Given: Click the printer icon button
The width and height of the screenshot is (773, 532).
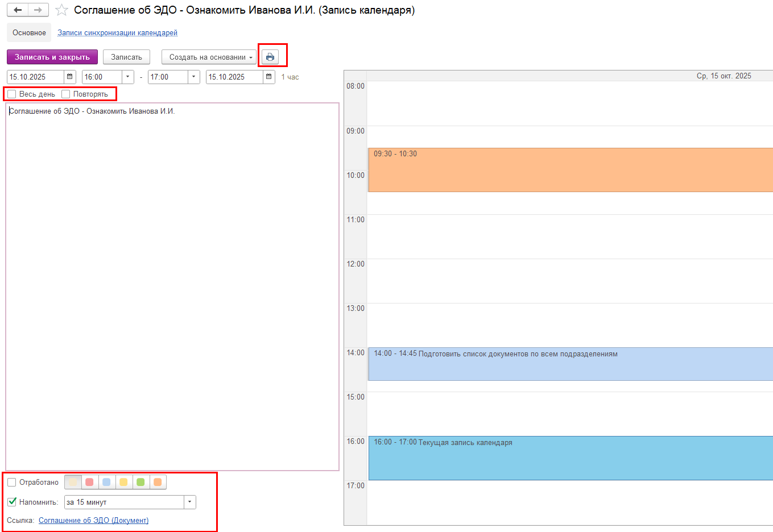Looking at the screenshot, I should (x=270, y=57).
